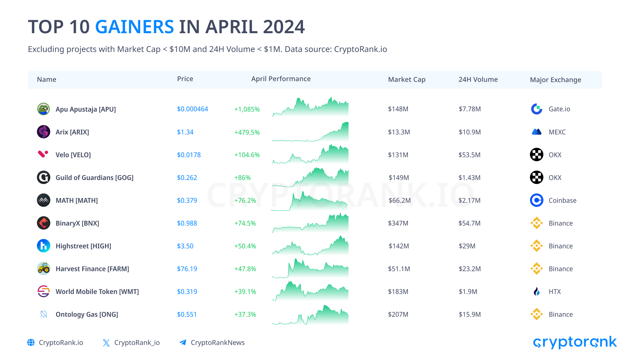Click the MEXC exchange logo
Screen dimensions: 644x362
tap(537, 132)
